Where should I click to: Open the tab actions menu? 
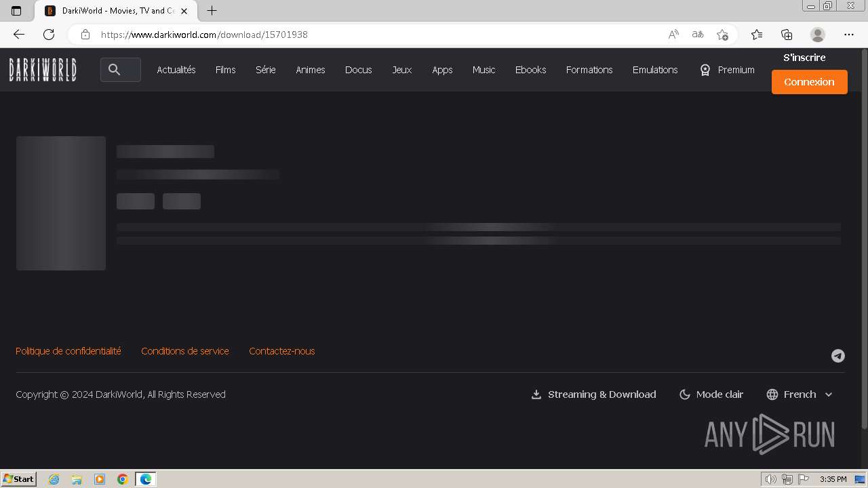[16, 11]
